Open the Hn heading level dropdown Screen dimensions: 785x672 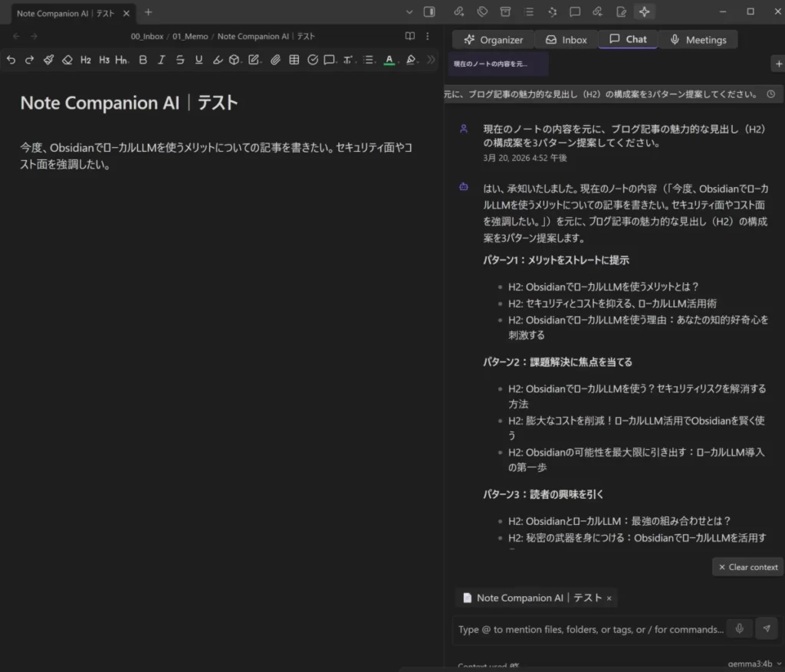point(122,60)
